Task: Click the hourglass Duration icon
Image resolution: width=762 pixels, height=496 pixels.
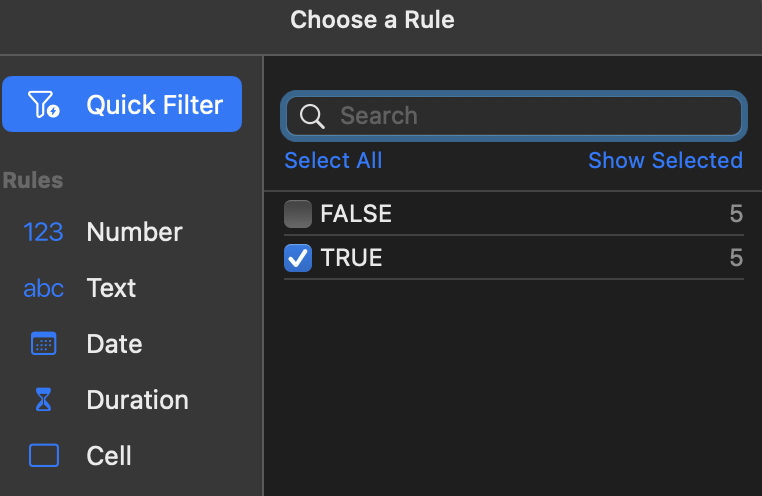Action: (x=44, y=400)
